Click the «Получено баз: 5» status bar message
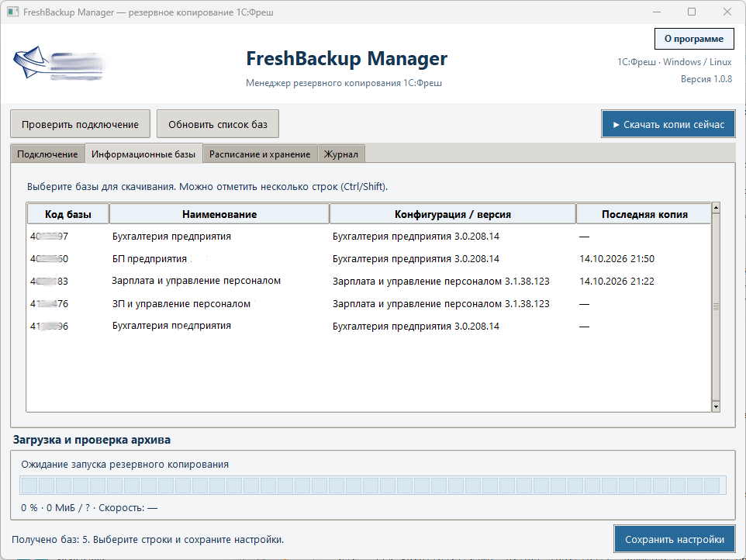 (147, 540)
